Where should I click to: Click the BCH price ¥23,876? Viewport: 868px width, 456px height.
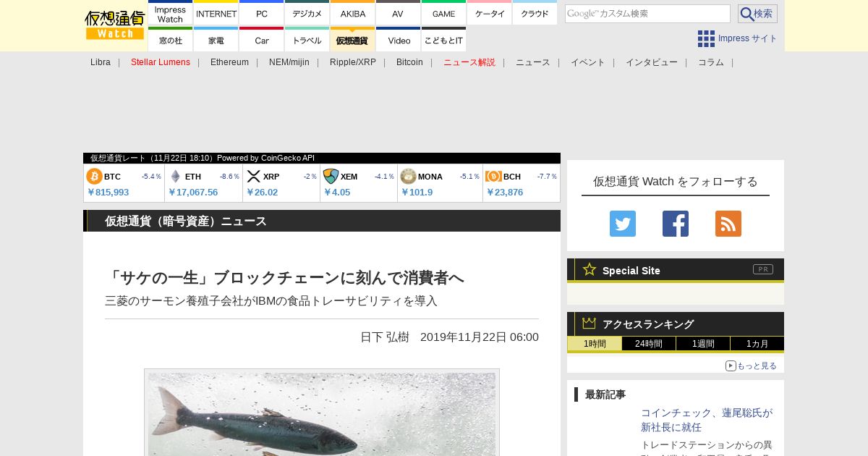504,192
